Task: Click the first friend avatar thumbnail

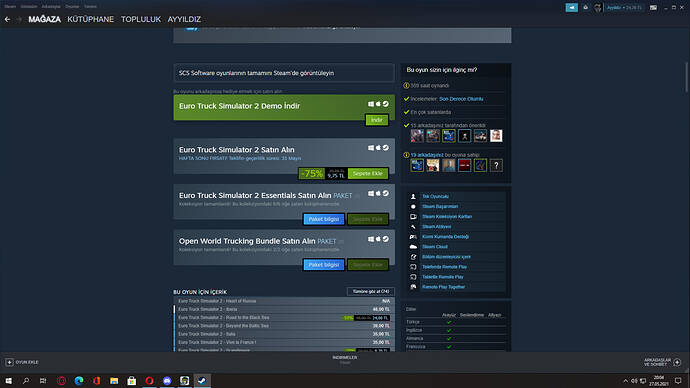Action: coord(417,135)
